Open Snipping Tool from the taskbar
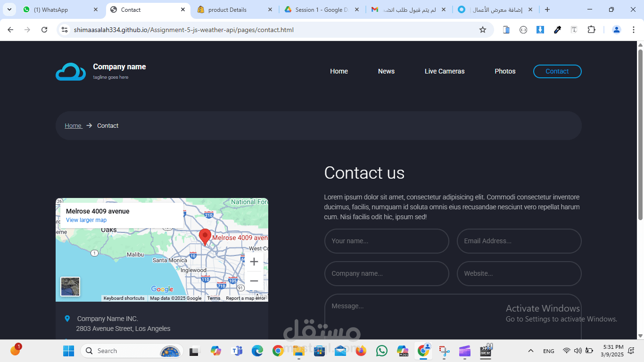Image resolution: width=644 pixels, height=362 pixels. click(444, 351)
